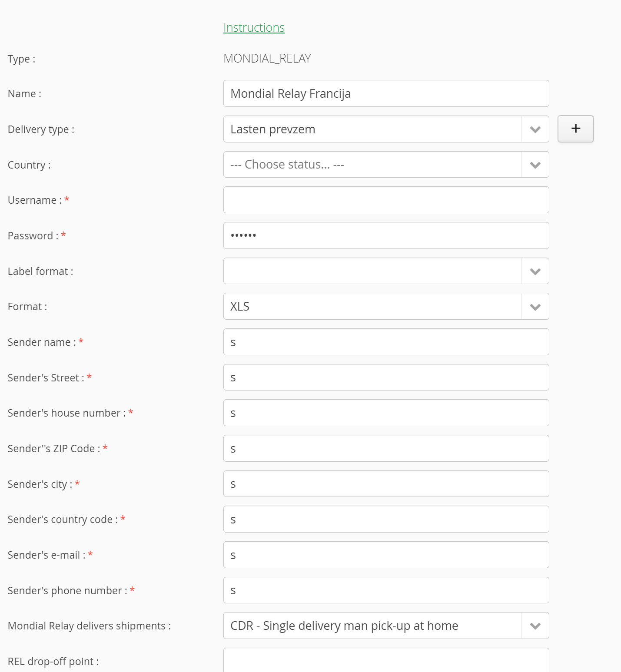The height and width of the screenshot is (672, 621).
Task: Select the Sender's ZIP Code input
Action: (386, 448)
